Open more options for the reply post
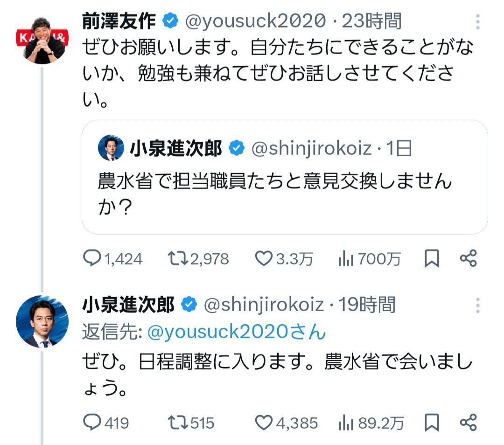 click(x=477, y=306)
